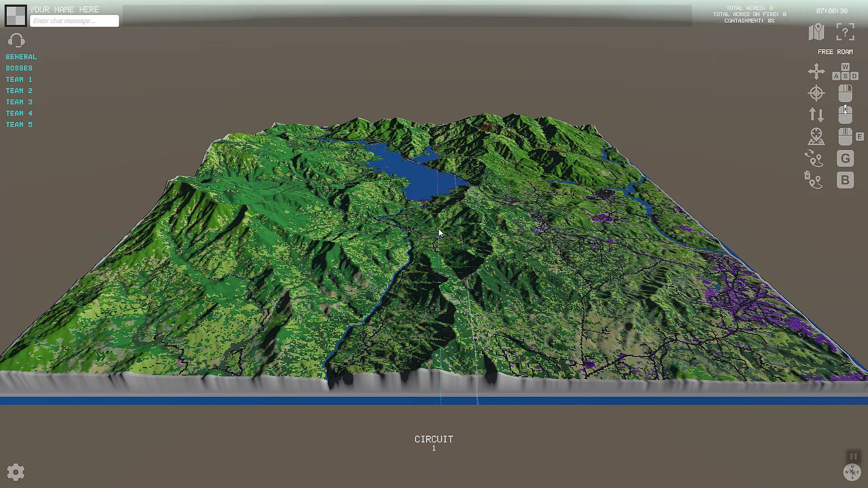Click the help question-mark frame icon
Viewport: 868px width, 488px height.
point(845,32)
